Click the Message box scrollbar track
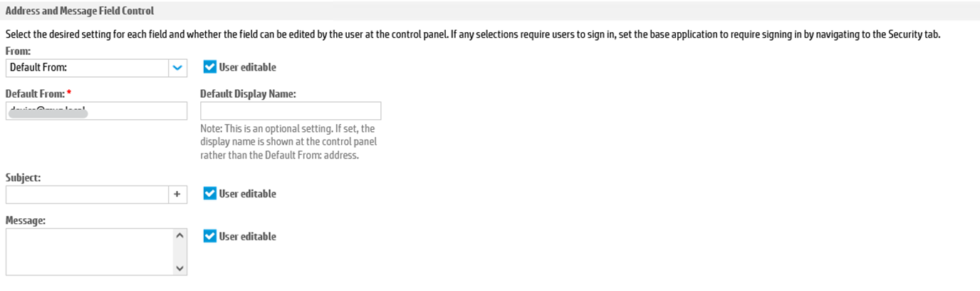Image resolution: width=980 pixels, height=291 pixels. 179,252
